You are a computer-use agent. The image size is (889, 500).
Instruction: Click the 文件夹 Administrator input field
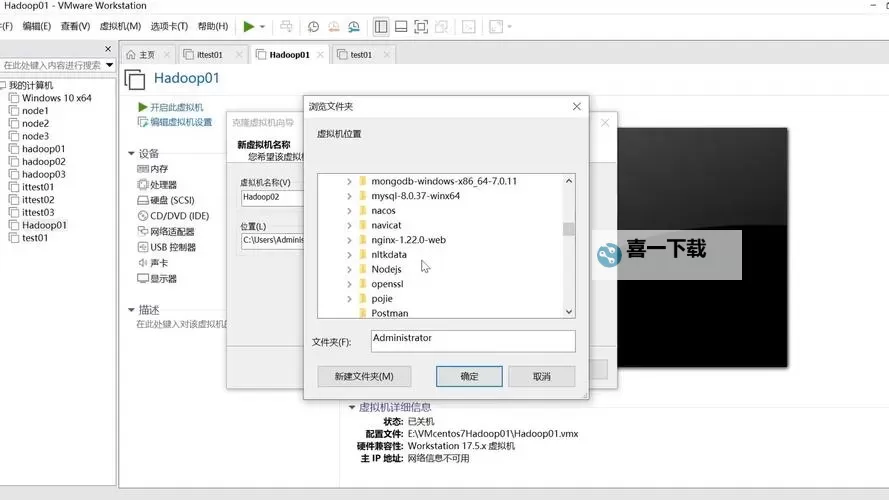point(472,341)
